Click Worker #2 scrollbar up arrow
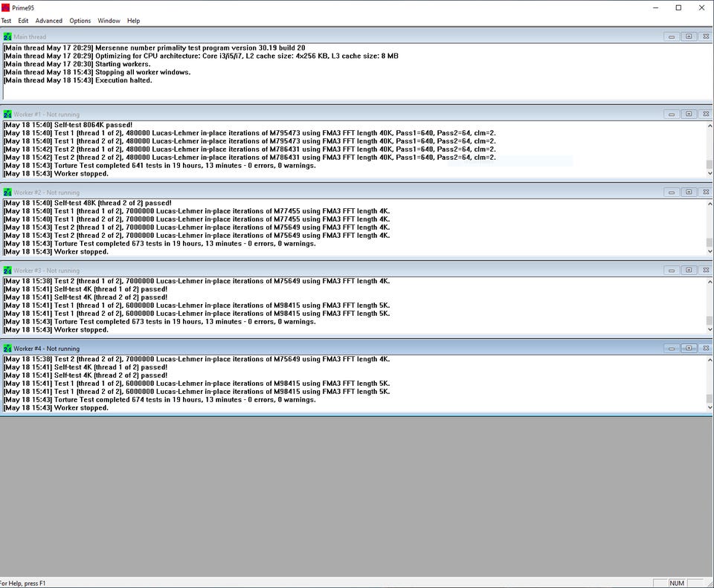714x588 pixels. (709, 204)
